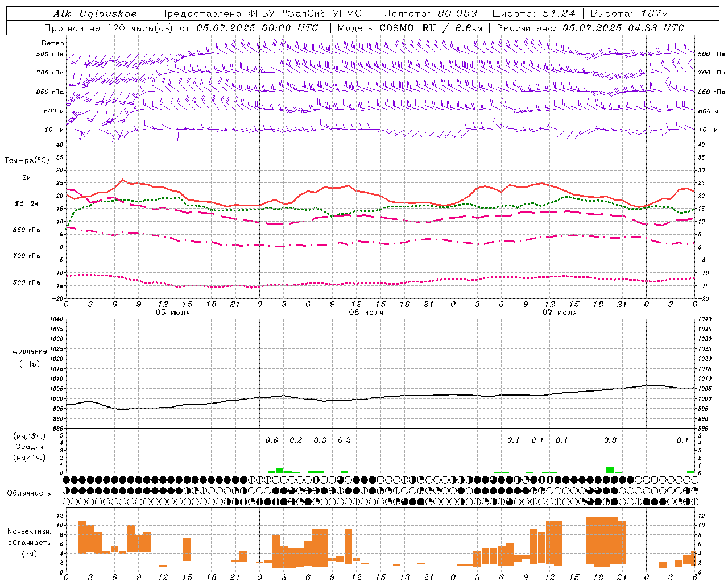
Task: Click the latitude value 51.24
Action: [x=559, y=14]
